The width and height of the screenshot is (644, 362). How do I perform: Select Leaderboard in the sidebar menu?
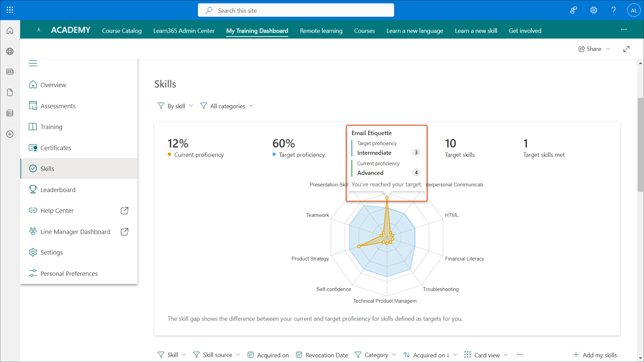(58, 190)
